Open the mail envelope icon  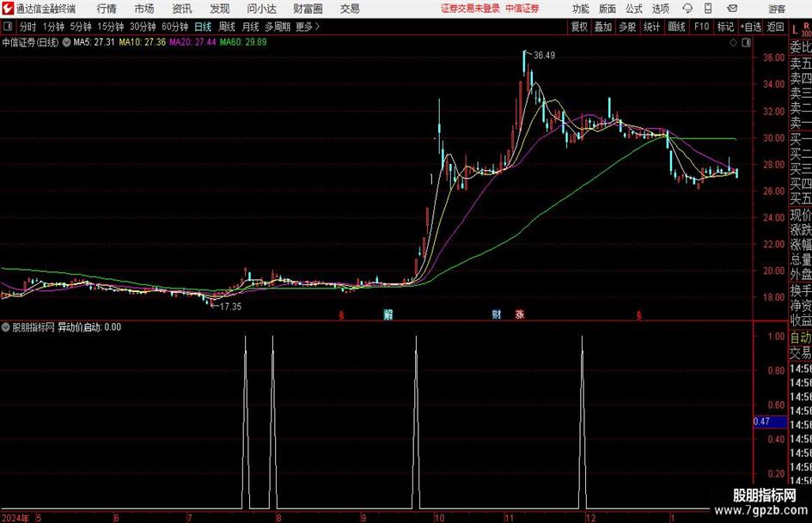[732, 9]
